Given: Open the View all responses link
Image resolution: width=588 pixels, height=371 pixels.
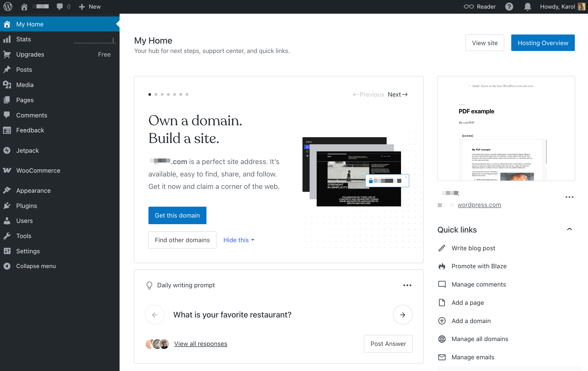Looking at the screenshot, I should pos(201,344).
